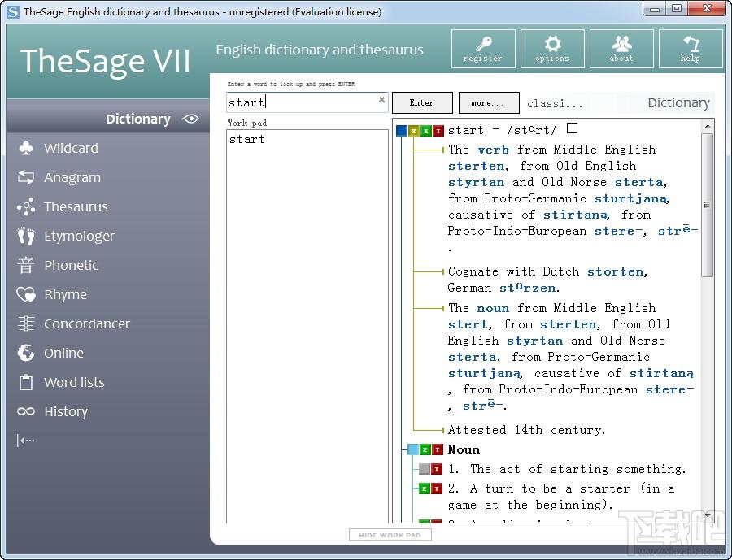
Task: Follow the lowercase blue noun link
Action: tap(493, 309)
